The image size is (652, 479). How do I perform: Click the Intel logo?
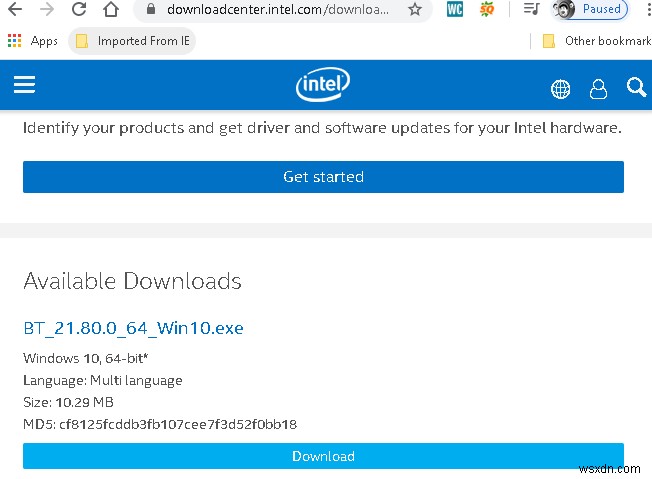[323, 84]
